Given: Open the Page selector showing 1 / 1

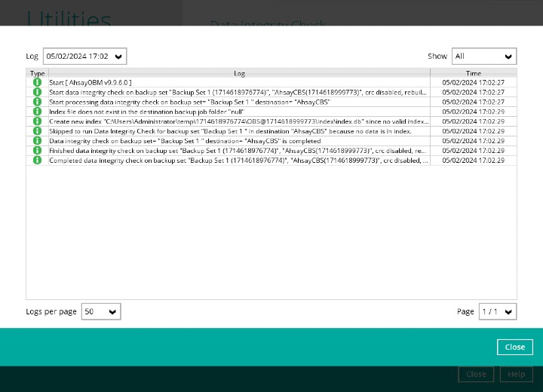Looking at the screenshot, I should point(497,311).
